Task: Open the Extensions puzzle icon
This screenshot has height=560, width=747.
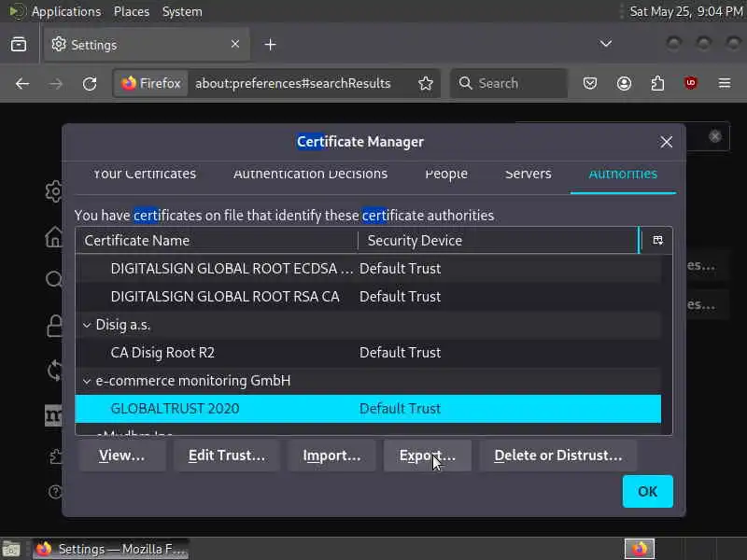Action: [657, 83]
